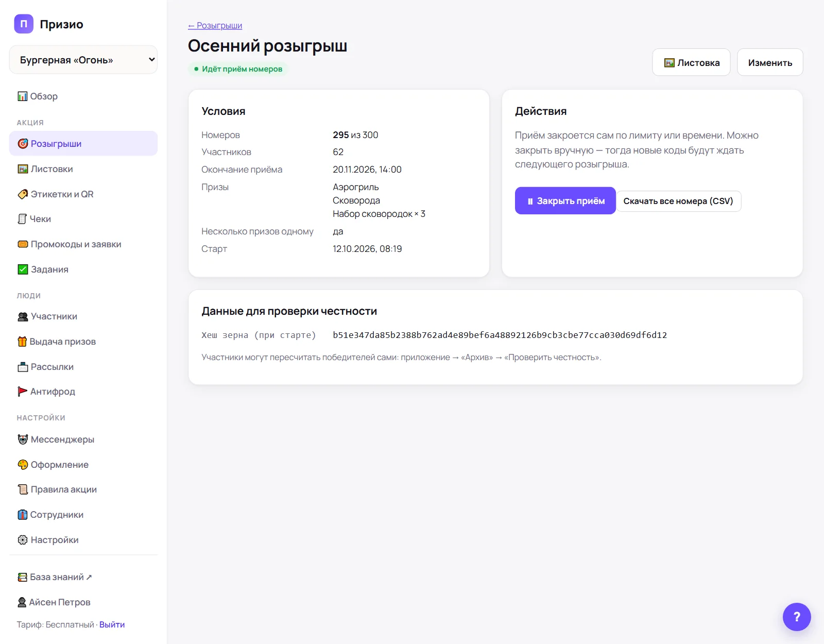Click the Правила акции scroll icon

tap(23, 489)
